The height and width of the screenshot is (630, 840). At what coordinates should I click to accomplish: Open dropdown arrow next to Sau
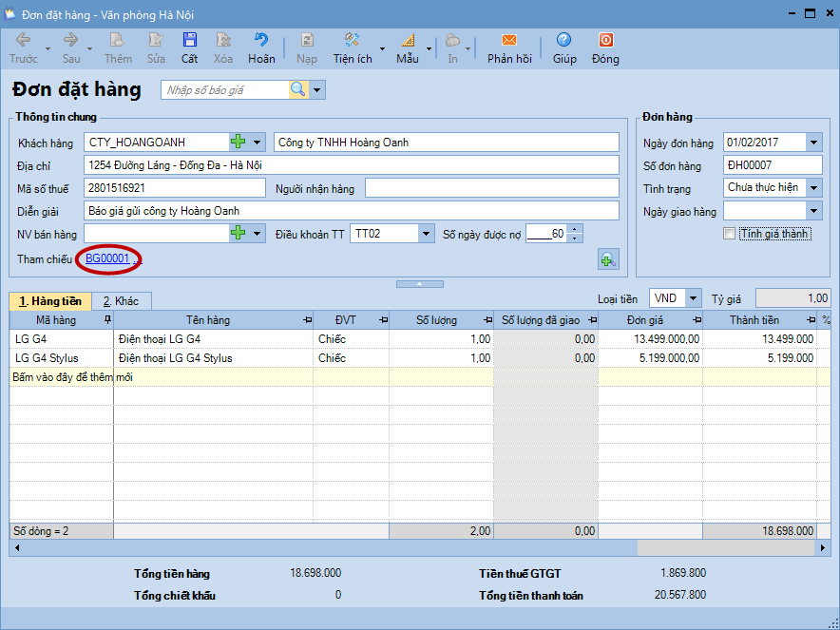click(89, 48)
